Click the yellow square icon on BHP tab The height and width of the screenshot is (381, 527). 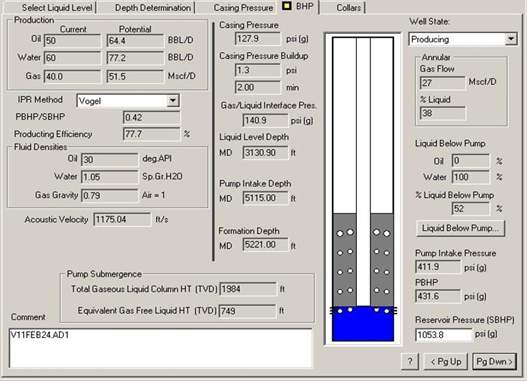287,6
